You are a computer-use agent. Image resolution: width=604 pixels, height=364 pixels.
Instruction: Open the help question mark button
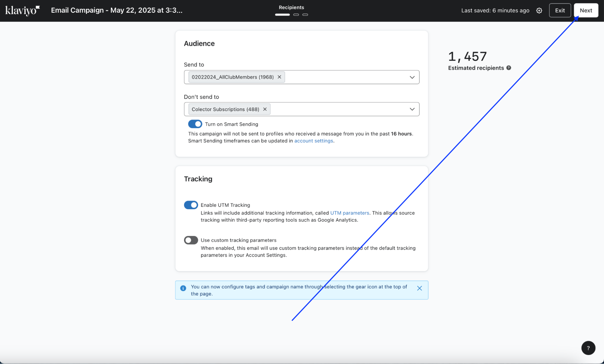[x=588, y=348]
